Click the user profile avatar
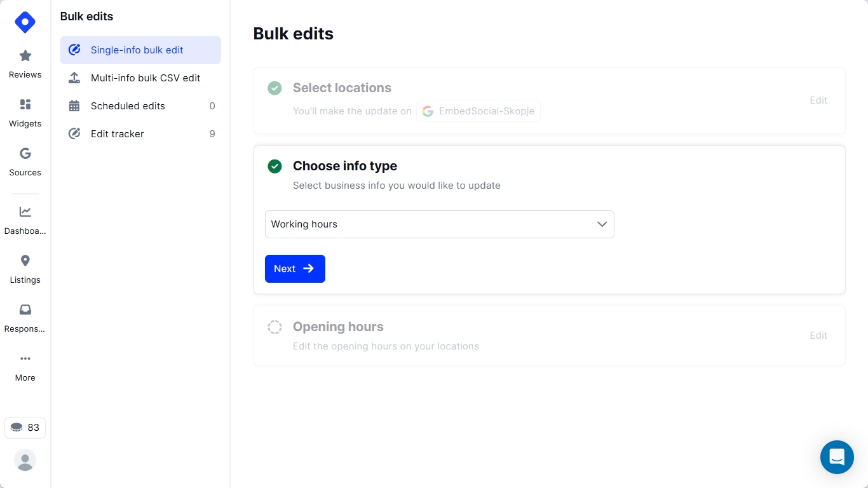This screenshot has width=868, height=488. pos(25,460)
